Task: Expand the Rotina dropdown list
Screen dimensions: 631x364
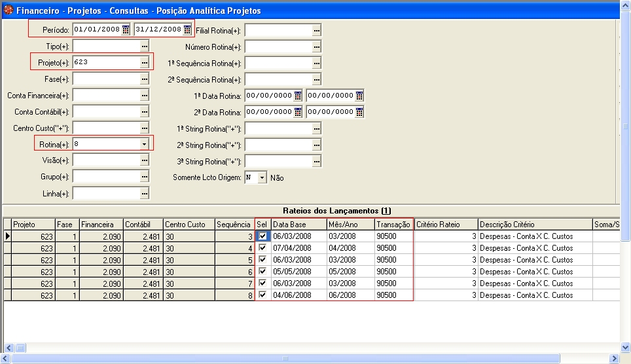Action: click(x=145, y=144)
